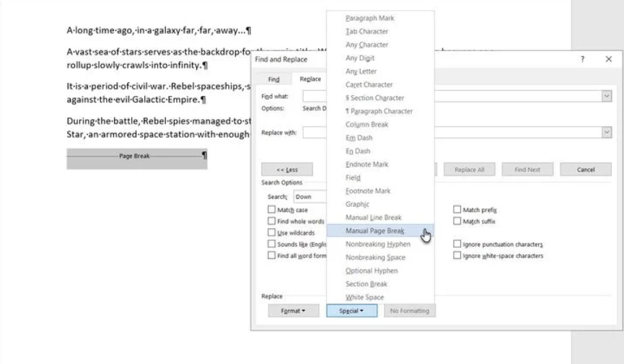
Task: Pick Section Break from the list
Action: pos(366,284)
